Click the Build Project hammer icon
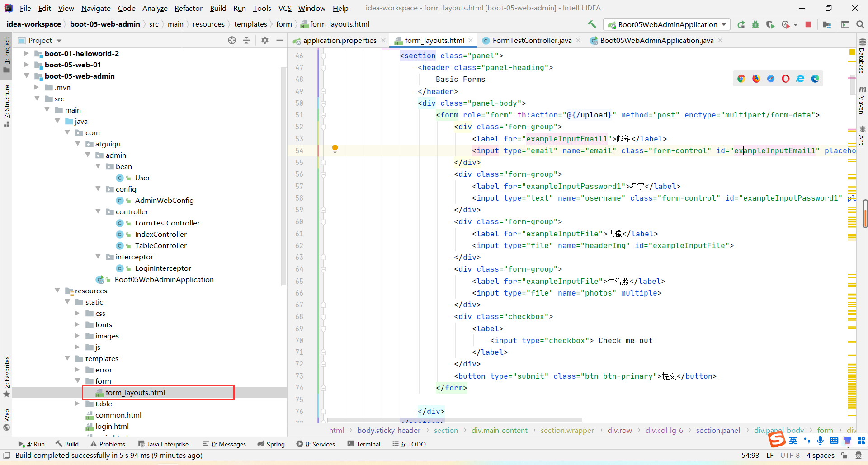 click(x=592, y=24)
